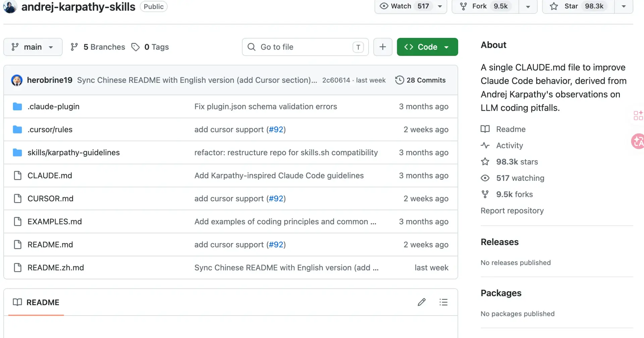Click the star icon beside 98.3k stars
Screen dimensions: 644x338
(485, 162)
